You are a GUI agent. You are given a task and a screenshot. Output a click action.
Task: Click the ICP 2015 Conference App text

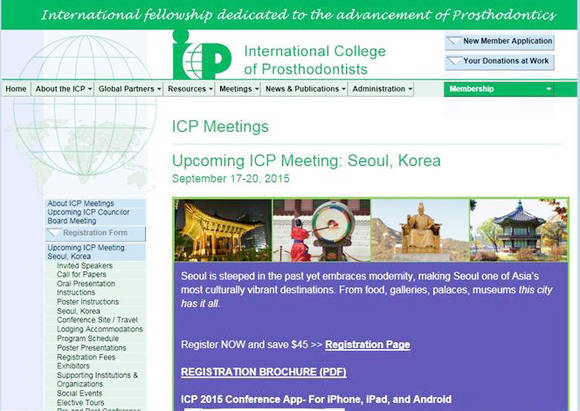pyautogui.click(x=316, y=400)
